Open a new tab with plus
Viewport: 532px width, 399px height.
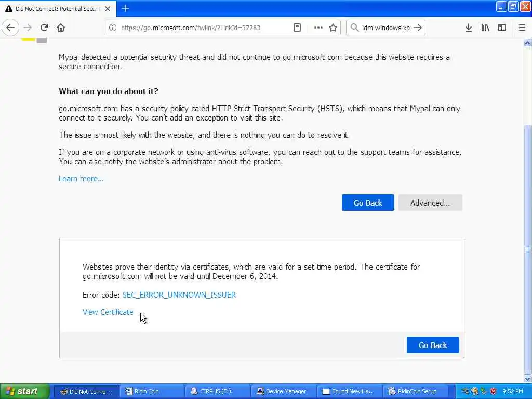point(125,8)
